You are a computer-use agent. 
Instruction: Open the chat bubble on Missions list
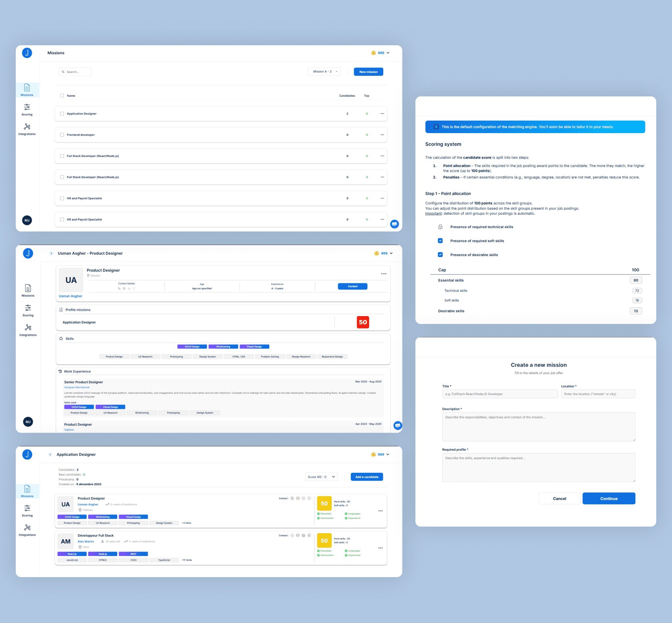[x=394, y=224]
